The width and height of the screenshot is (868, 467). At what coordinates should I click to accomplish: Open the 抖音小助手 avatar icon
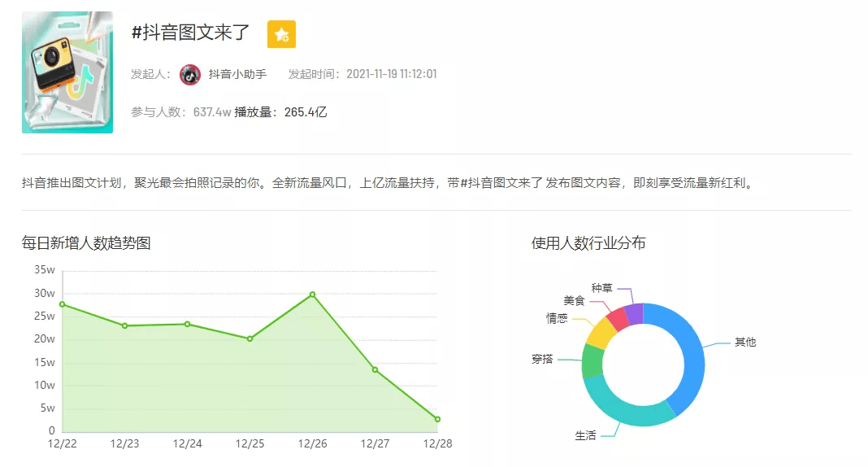(190, 74)
